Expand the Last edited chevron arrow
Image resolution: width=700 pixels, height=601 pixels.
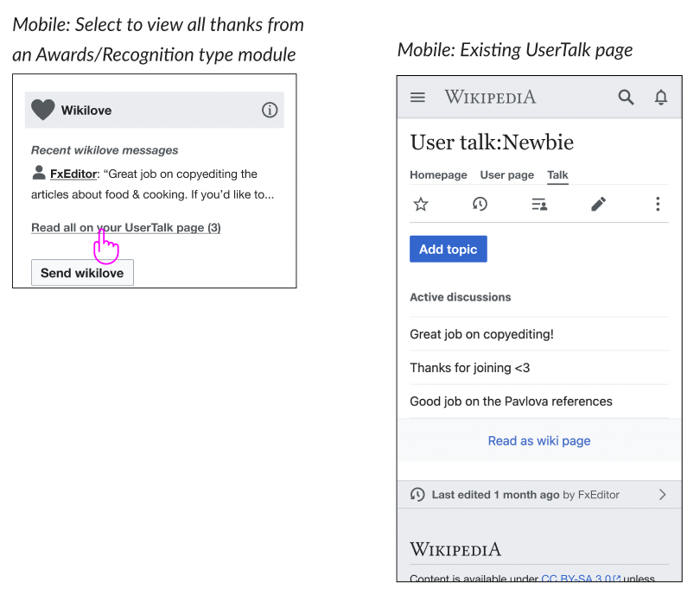pos(663,495)
